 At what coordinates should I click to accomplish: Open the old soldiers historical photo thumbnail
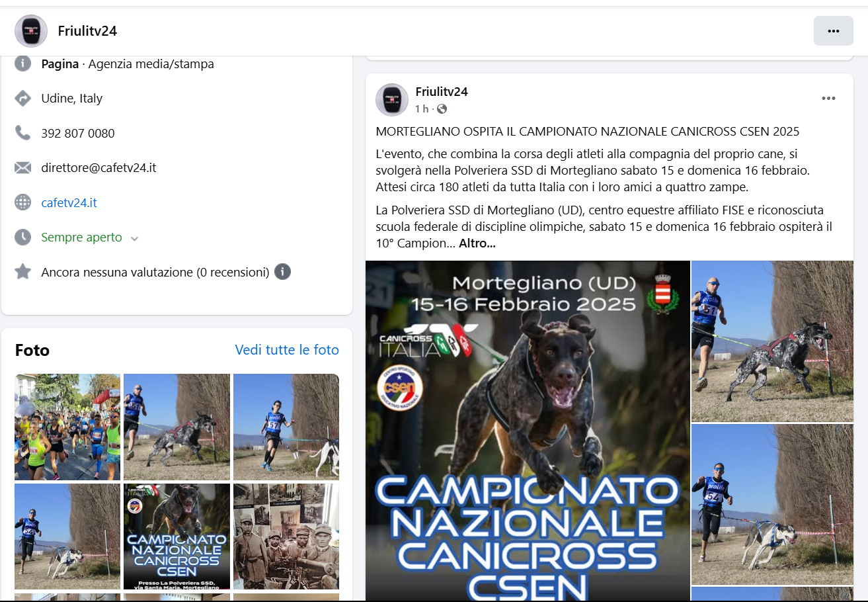(286, 537)
